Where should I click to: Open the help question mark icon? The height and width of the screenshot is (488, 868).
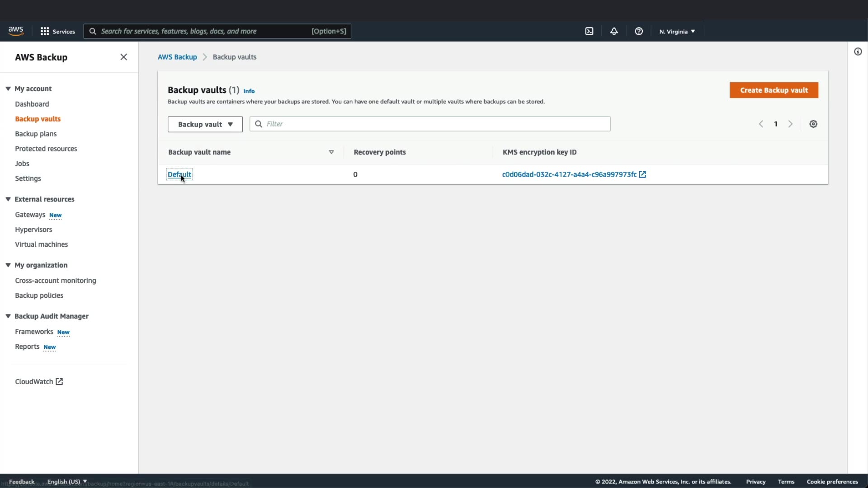639,31
